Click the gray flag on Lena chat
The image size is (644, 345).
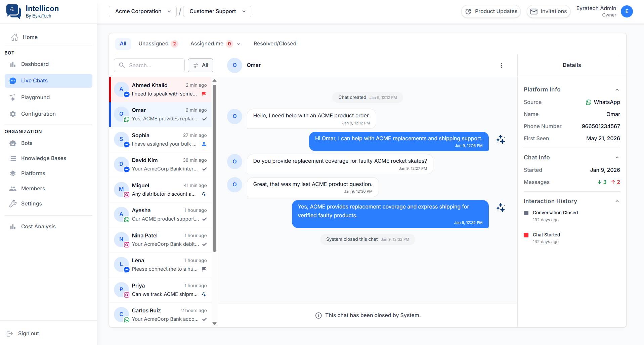[x=204, y=269]
